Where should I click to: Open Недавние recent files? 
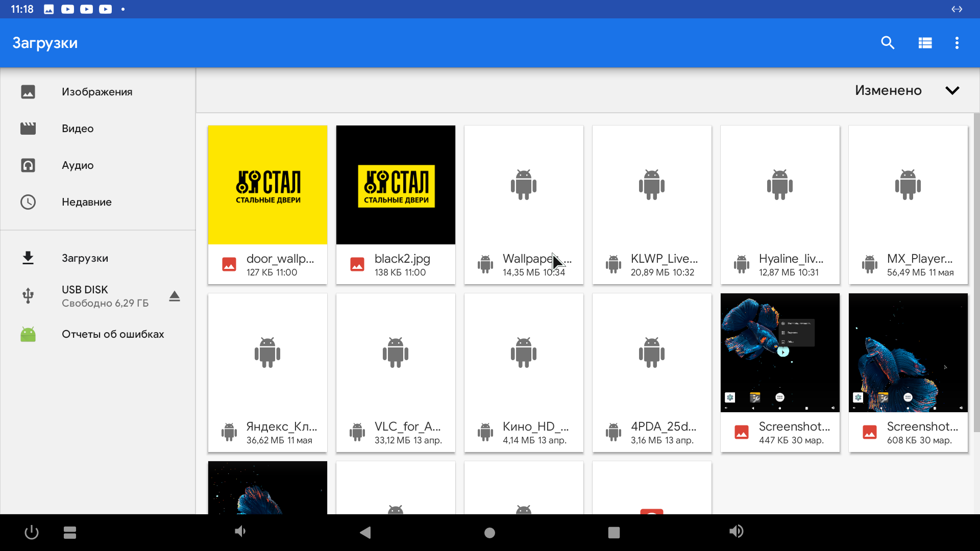pos(98,202)
